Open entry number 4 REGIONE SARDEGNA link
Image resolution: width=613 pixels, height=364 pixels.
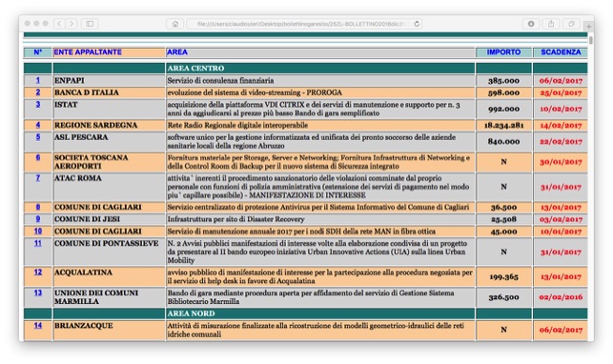(x=38, y=125)
